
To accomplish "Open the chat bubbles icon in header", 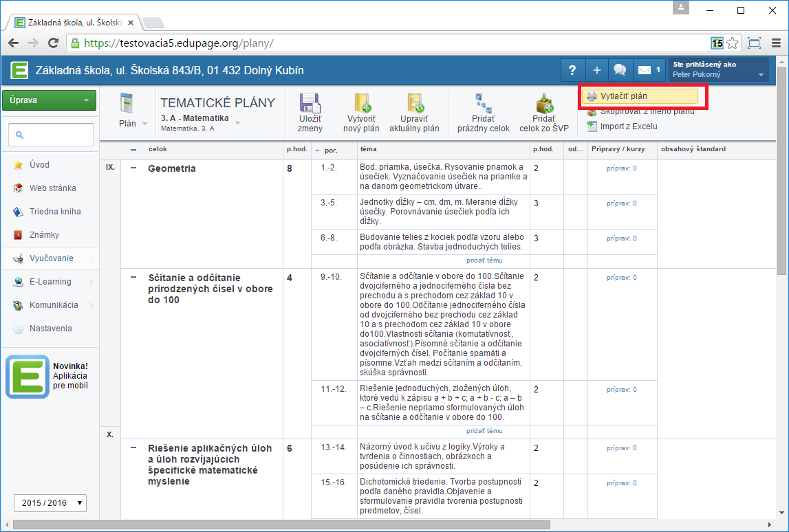I will point(620,70).
